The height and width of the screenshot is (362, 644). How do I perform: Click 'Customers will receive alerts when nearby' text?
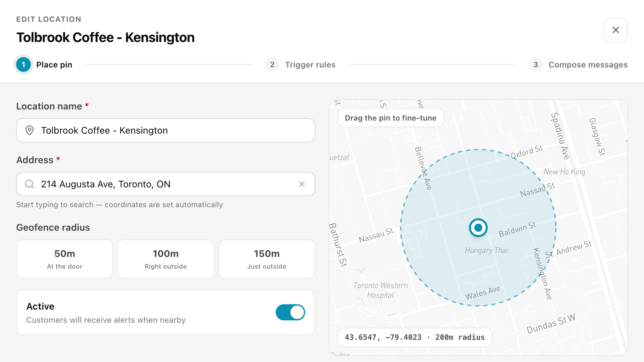pos(106,320)
